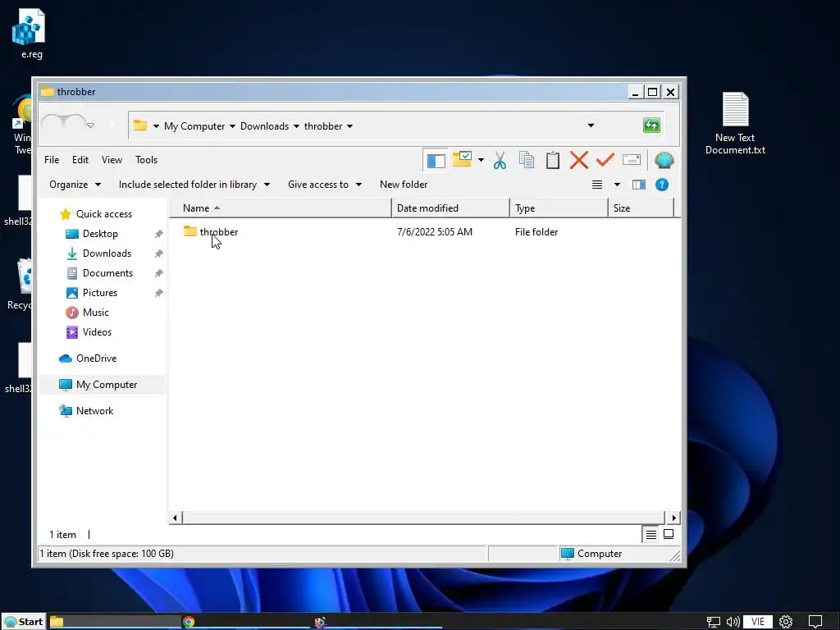Screen dimensions: 840x630
Task: Open the File menu
Action: pos(52,160)
